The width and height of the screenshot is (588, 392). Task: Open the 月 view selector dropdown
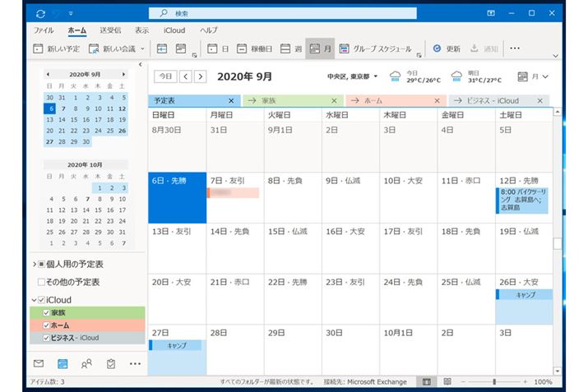point(533,76)
